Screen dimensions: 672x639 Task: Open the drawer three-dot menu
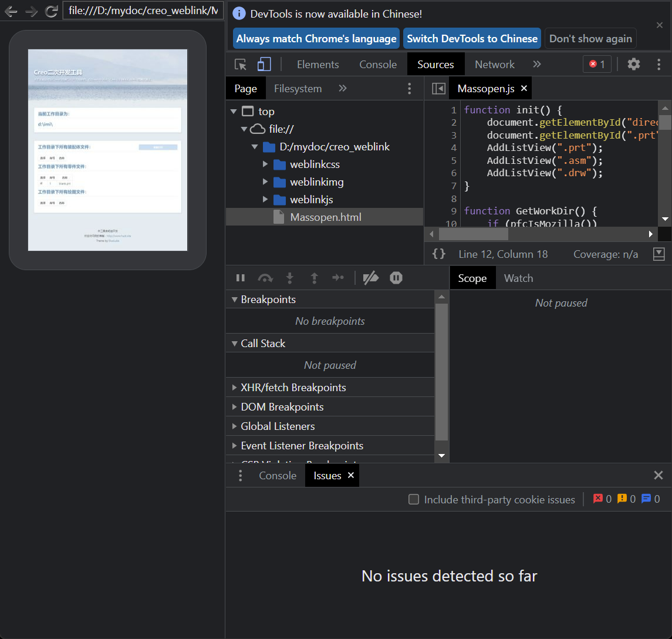(241, 475)
